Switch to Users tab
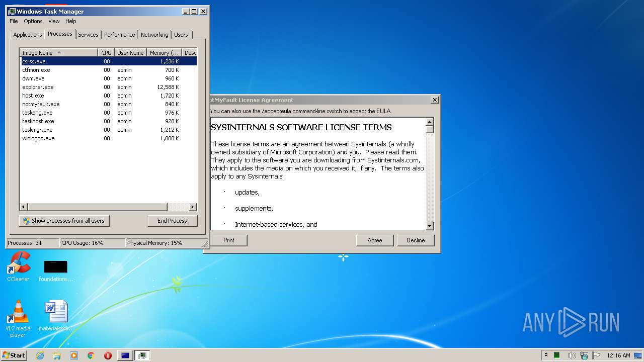Viewport: 644px width, 362px height. point(181,35)
